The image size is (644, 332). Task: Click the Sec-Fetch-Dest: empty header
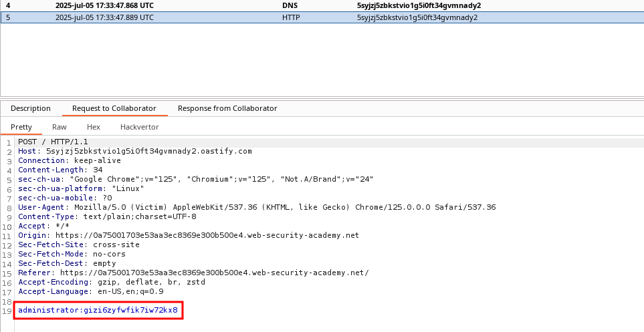(x=67, y=263)
